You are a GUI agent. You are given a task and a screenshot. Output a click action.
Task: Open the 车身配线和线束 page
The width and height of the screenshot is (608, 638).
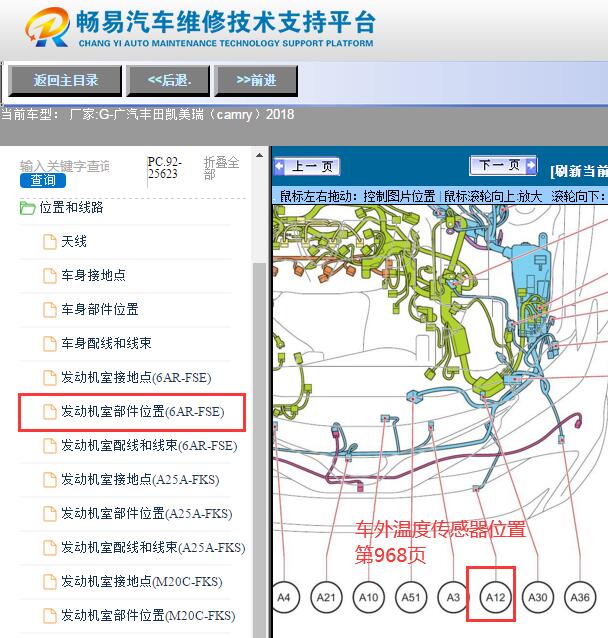(106, 343)
